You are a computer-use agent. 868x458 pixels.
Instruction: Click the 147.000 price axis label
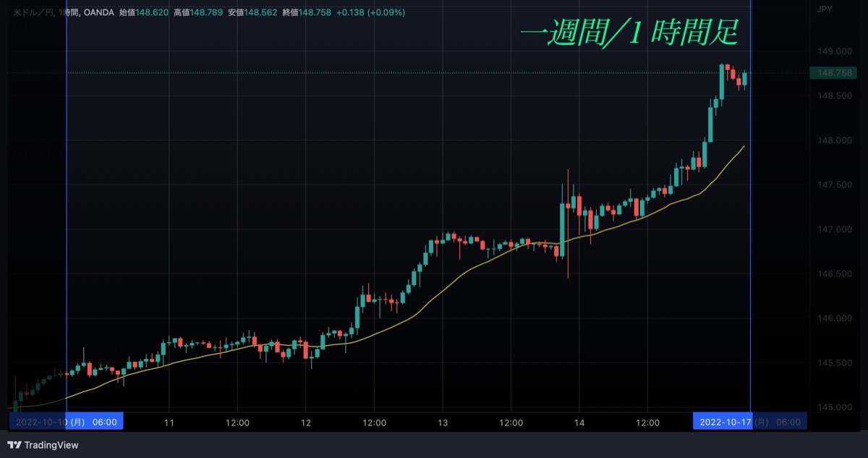coord(833,229)
